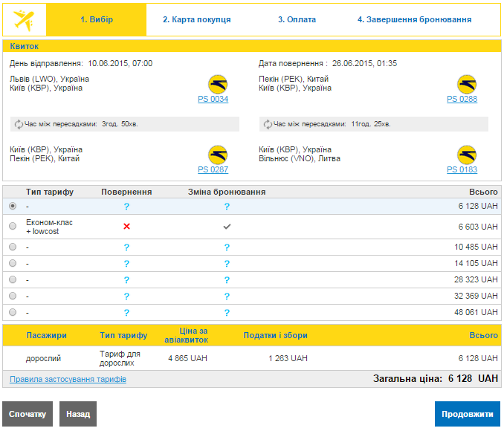Open step 3. Оплата
504x431 pixels.
point(297,19)
